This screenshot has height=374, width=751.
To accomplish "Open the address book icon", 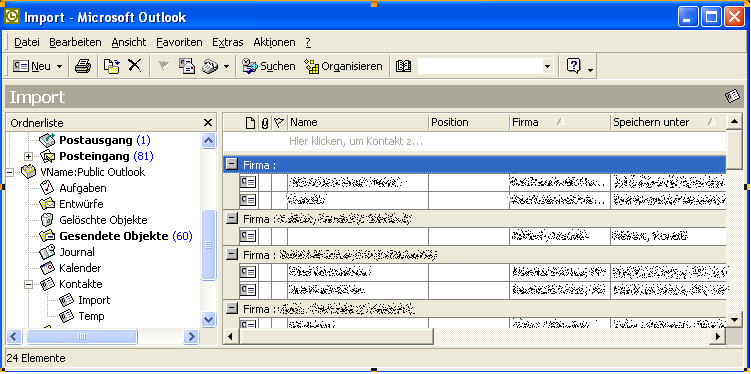I will click(404, 66).
